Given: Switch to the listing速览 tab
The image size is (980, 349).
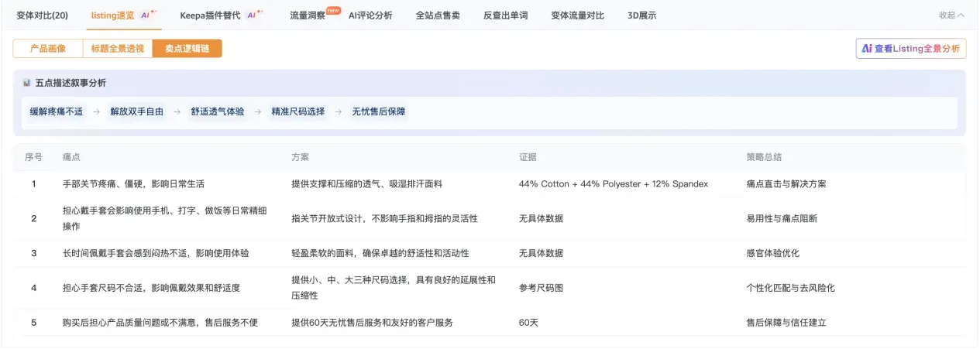Looking at the screenshot, I should 112,15.
